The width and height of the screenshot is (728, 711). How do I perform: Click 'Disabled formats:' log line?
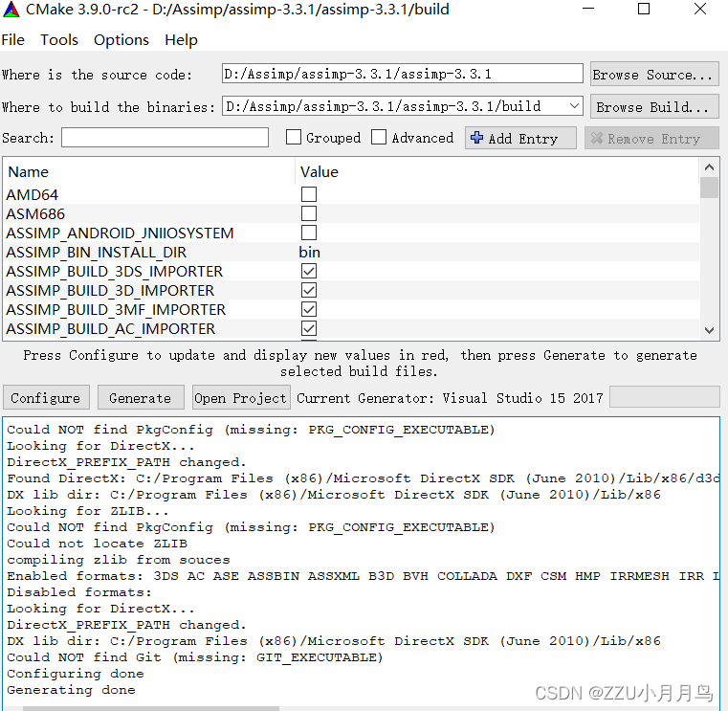79,592
